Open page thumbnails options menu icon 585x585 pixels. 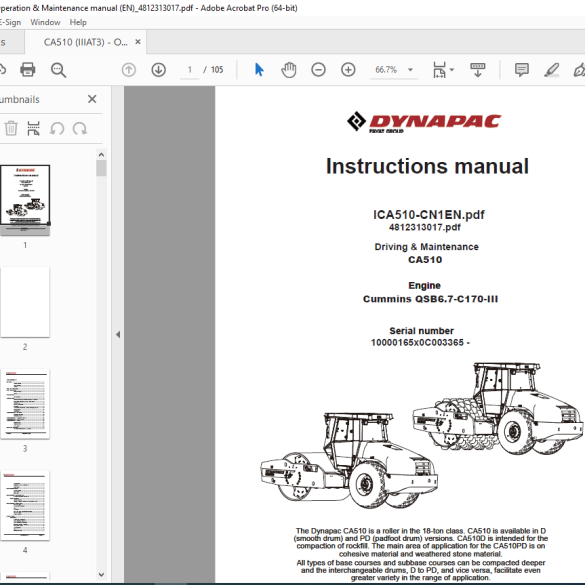pos(34,128)
